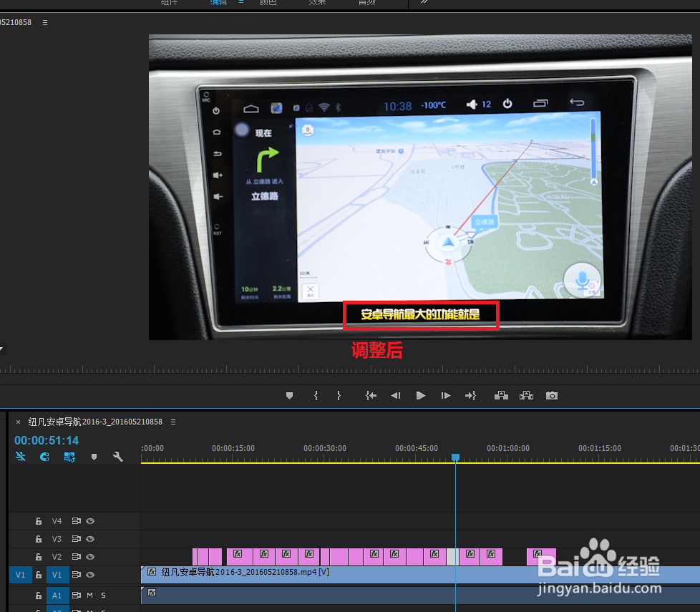Screen dimensions: 700x612
Task: Toggle lock on track V3
Action: pyautogui.click(x=39, y=539)
